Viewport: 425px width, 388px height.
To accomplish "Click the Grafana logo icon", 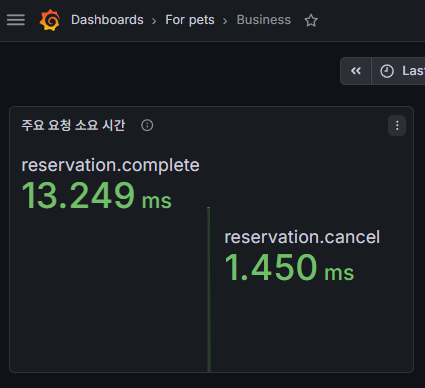I will click(x=50, y=20).
